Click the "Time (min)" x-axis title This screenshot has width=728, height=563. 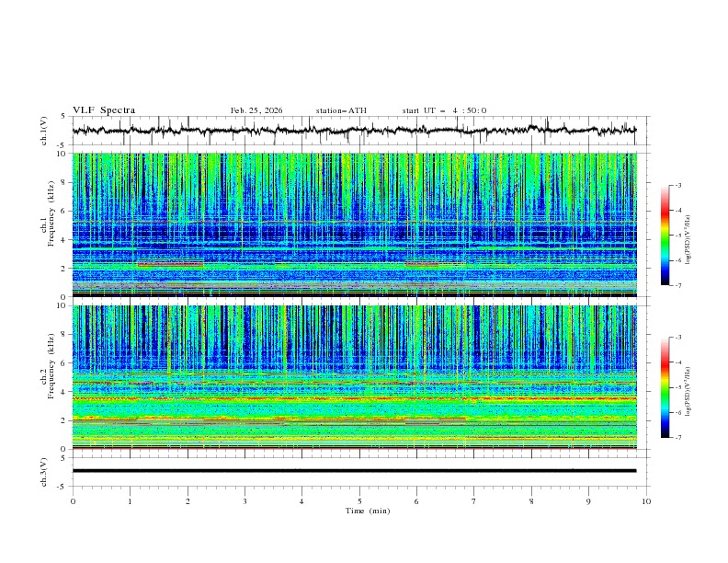pyautogui.click(x=368, y=511)
